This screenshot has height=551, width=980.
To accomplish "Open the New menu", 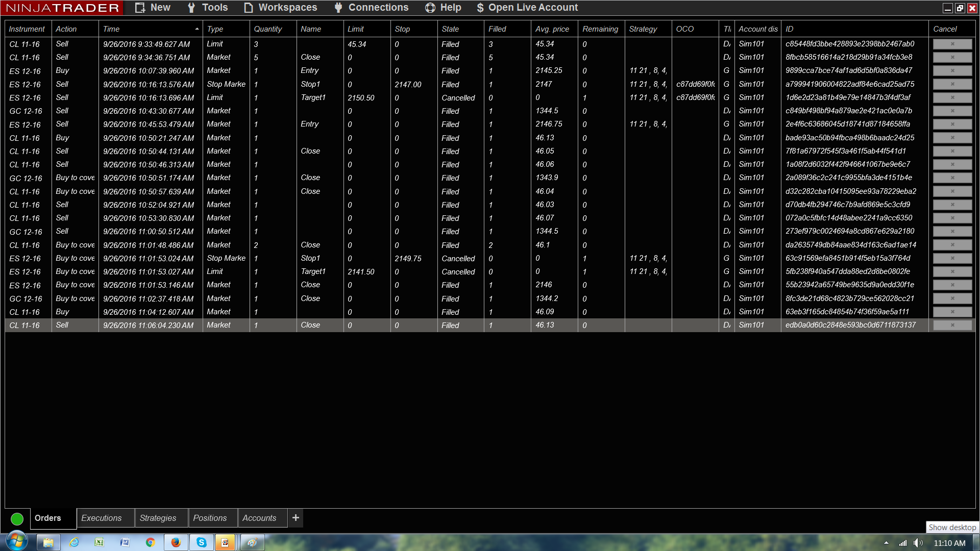I will 153,8.
